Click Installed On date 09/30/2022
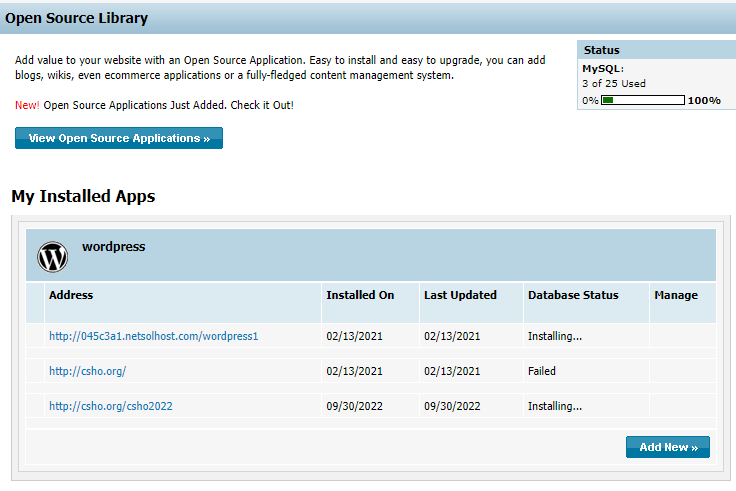 click(354, 406)
